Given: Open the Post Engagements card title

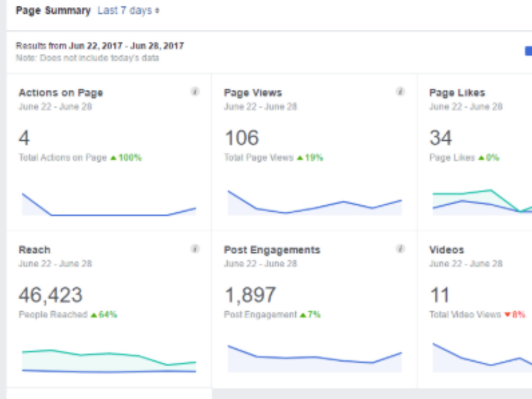Looking at the screenshot, I should point(272,250).
